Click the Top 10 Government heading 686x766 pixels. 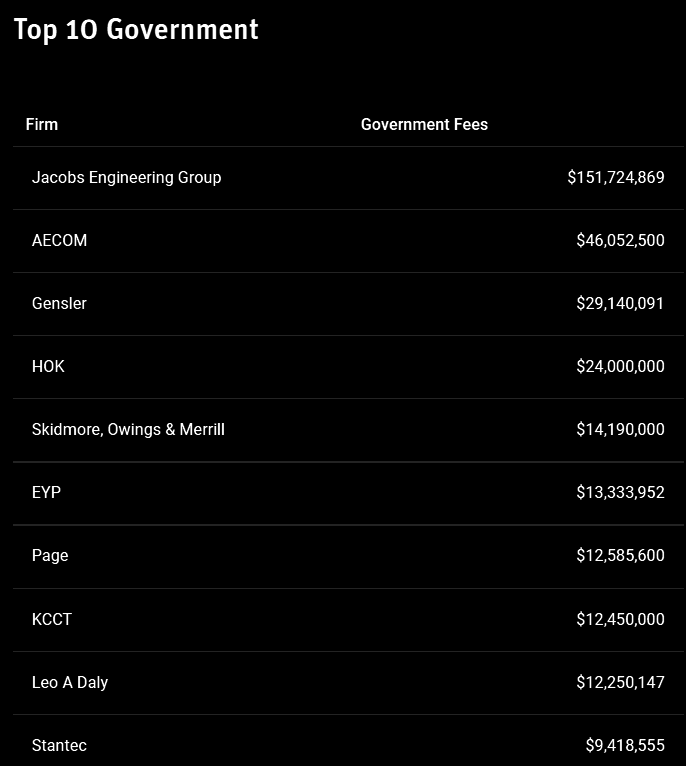(136, 29)
